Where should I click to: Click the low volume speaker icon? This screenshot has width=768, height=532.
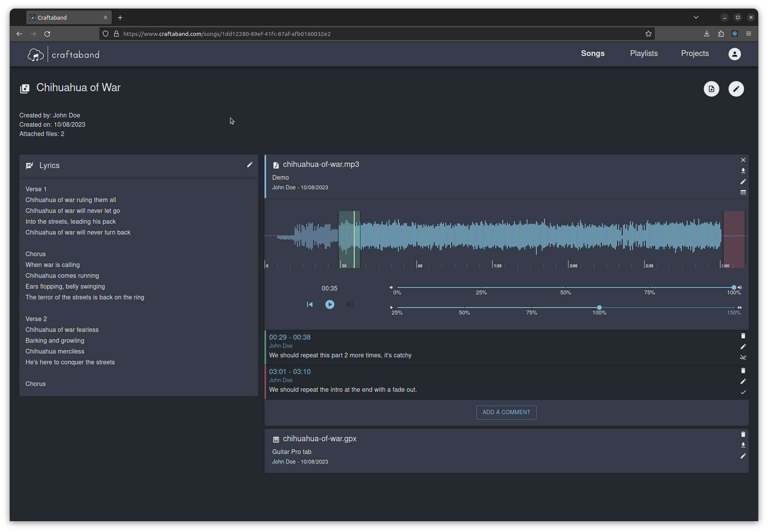tap(391, 287)
